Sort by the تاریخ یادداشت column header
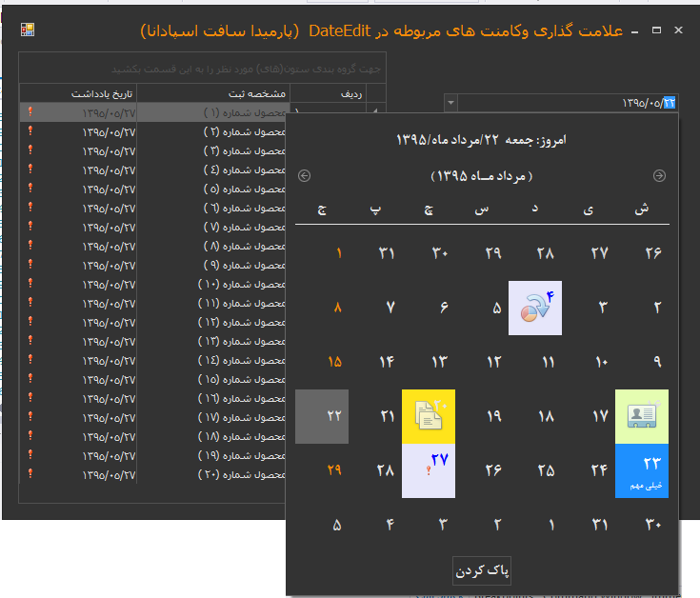 pyautogui.click(x=78, y=93)
